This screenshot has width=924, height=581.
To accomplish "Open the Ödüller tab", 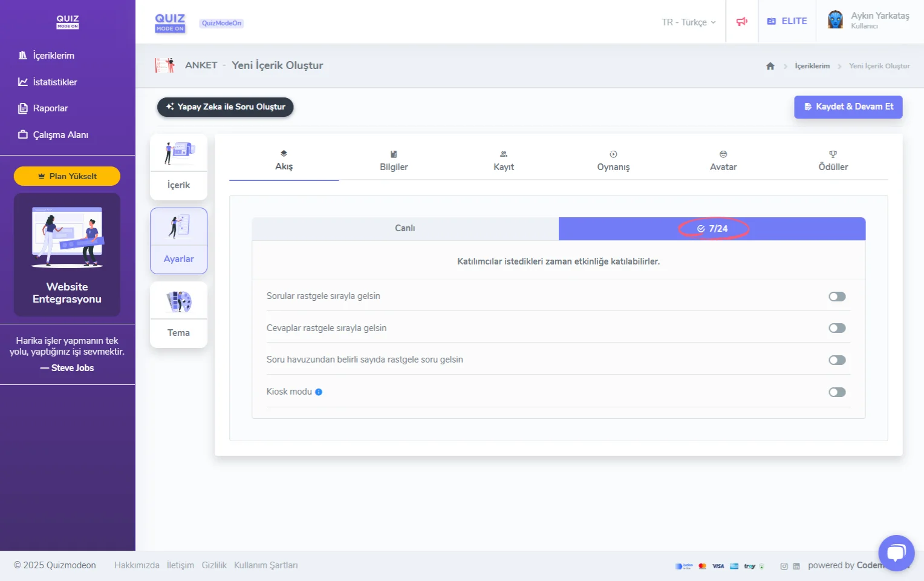I will [833, 161].
